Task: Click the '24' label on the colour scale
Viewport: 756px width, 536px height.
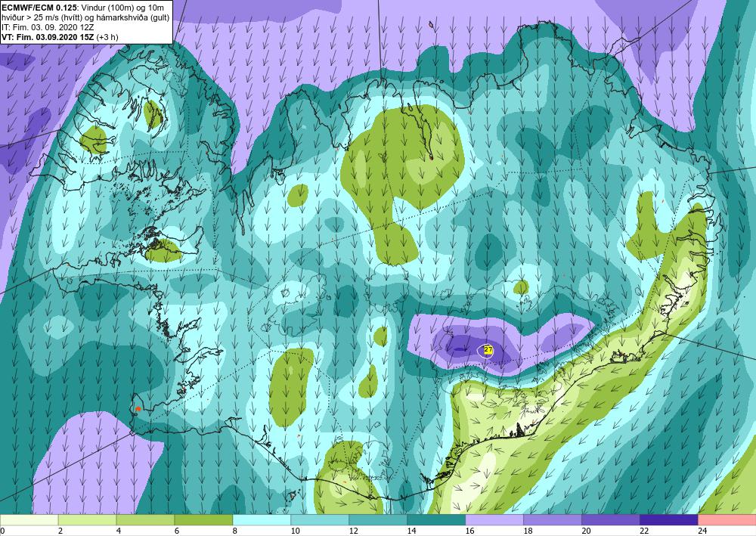Action: (702, 531)
